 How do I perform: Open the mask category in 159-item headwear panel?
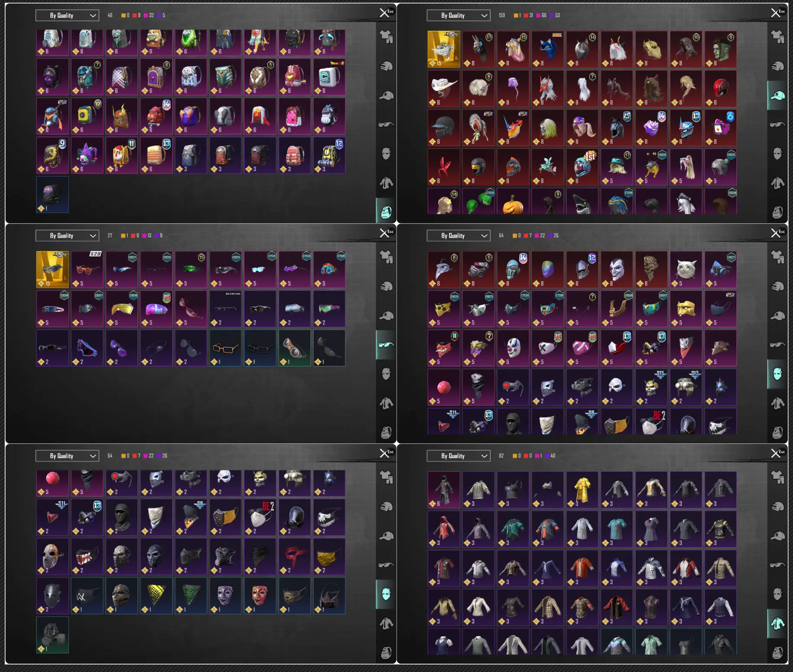pyautogui.click(x=777, y=154)
